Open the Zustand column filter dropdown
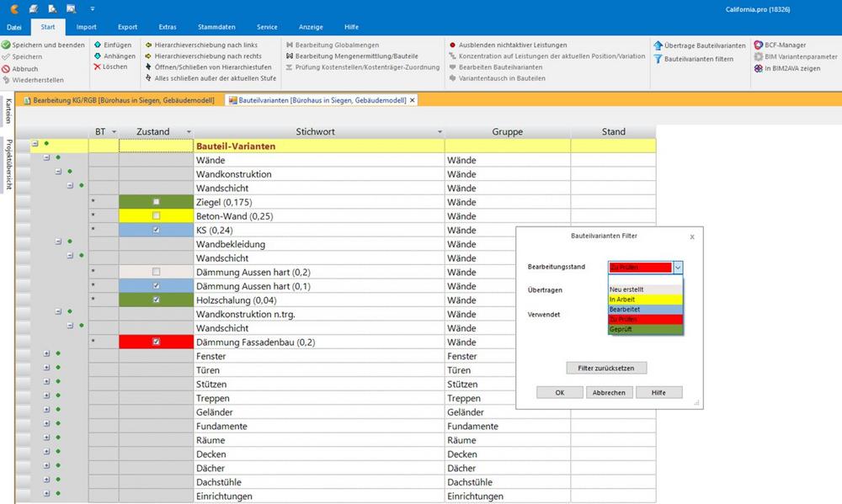 point(189,132)
